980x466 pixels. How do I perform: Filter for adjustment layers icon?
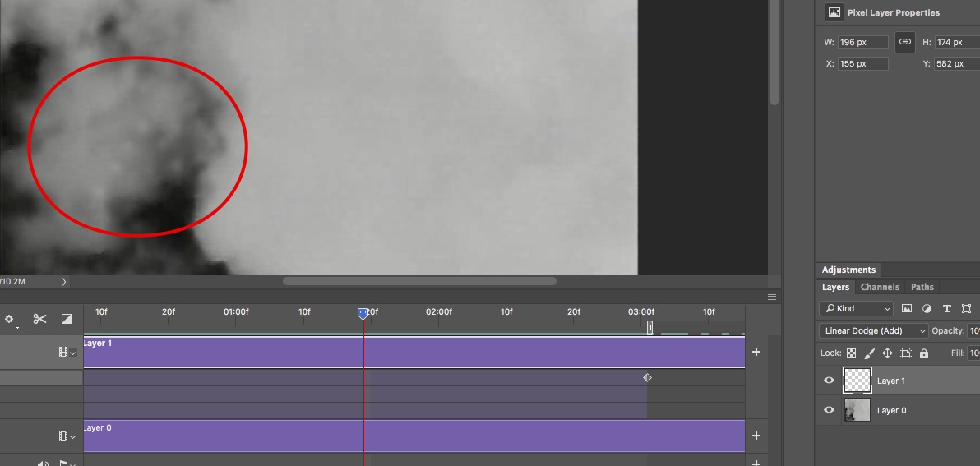(x=927, y=309)
